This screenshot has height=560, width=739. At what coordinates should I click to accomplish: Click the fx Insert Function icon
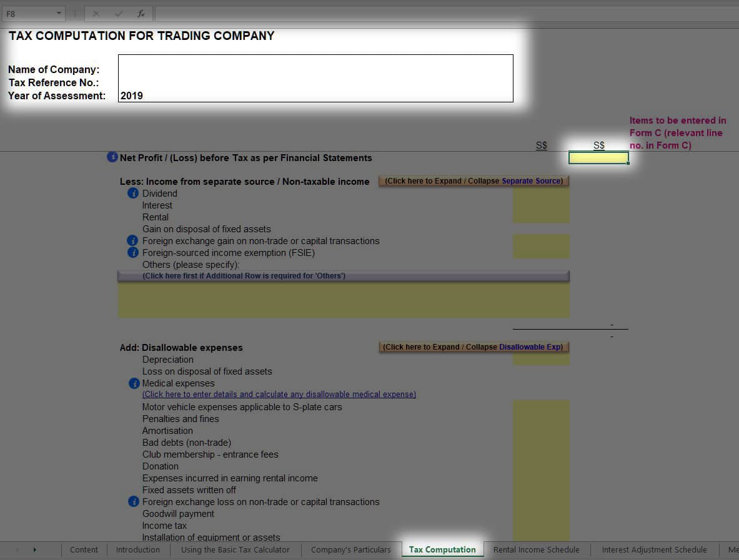[141, 13]
